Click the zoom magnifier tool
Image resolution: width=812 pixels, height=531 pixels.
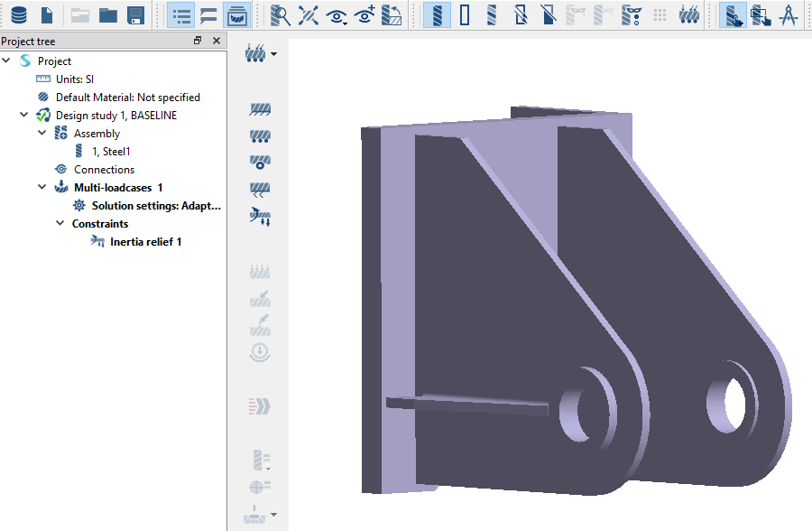coord(281,15)
